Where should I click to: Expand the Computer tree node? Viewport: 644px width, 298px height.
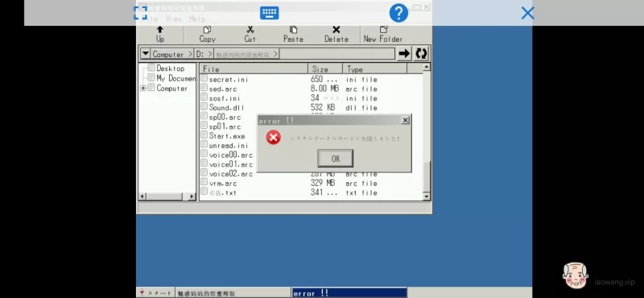(143, 88)
